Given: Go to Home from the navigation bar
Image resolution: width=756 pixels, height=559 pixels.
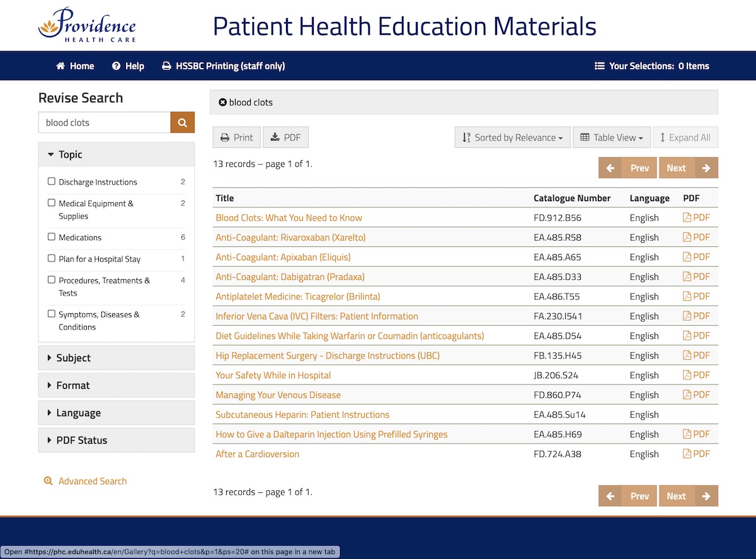Looking at the screenshot, I should (x=74, y=66).
